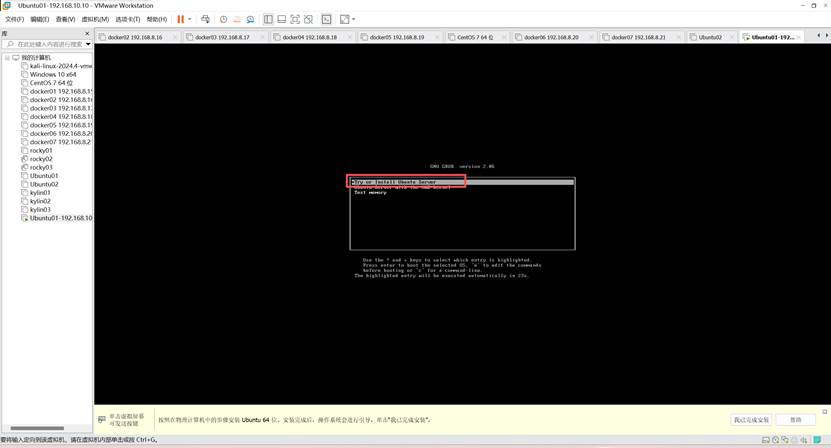This screenshot has width=831, height=448.
Task: Open the stretch display dropdown arrow
Action: click(x=353, y=19)
